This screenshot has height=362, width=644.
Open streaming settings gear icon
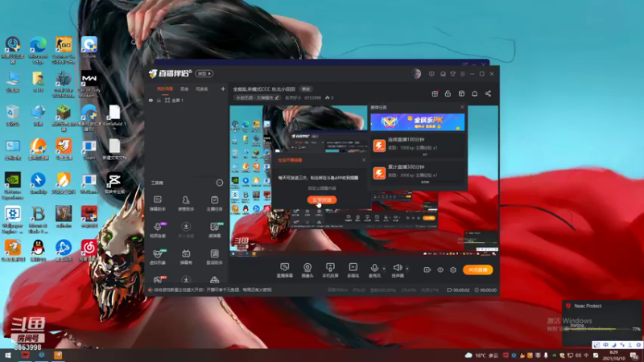[453, 269]
